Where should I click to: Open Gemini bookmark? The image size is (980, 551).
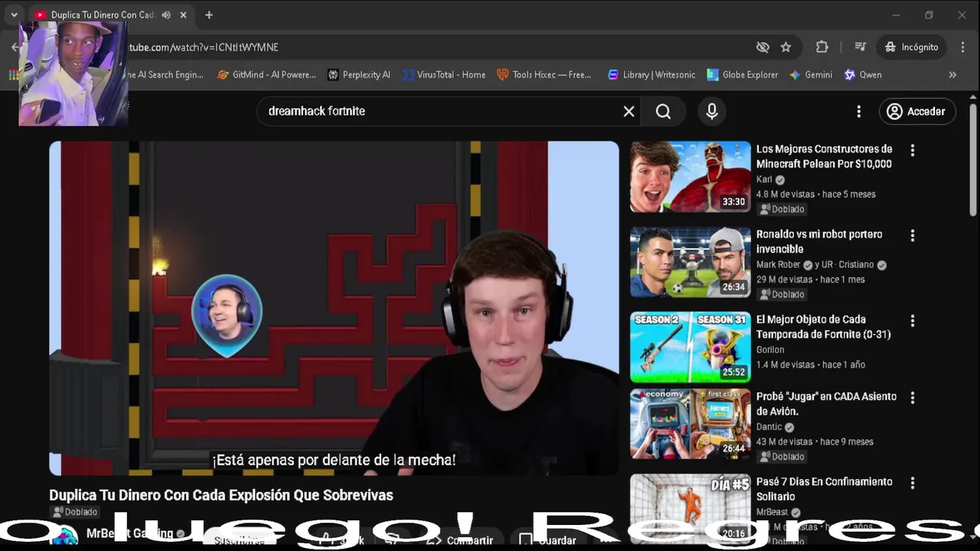pyautogui.click(x=811, y=75)
